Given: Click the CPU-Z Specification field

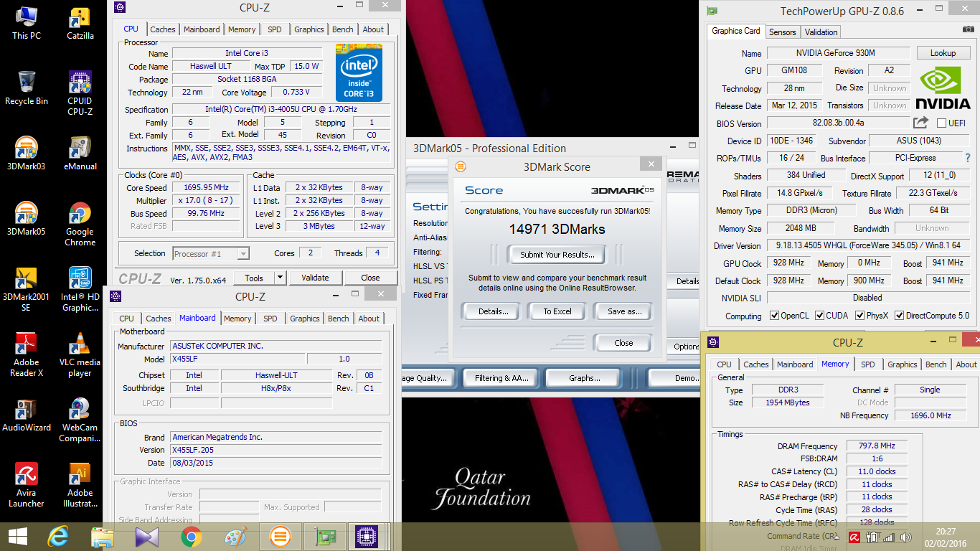Looking at the screenshot, I should tap(281, 110).
